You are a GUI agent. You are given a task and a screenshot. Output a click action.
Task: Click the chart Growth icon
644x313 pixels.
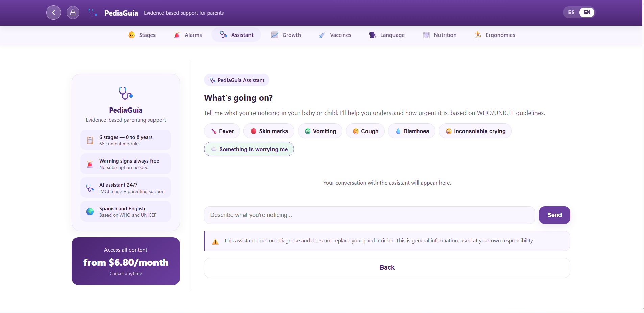click(x=275, y=35)
